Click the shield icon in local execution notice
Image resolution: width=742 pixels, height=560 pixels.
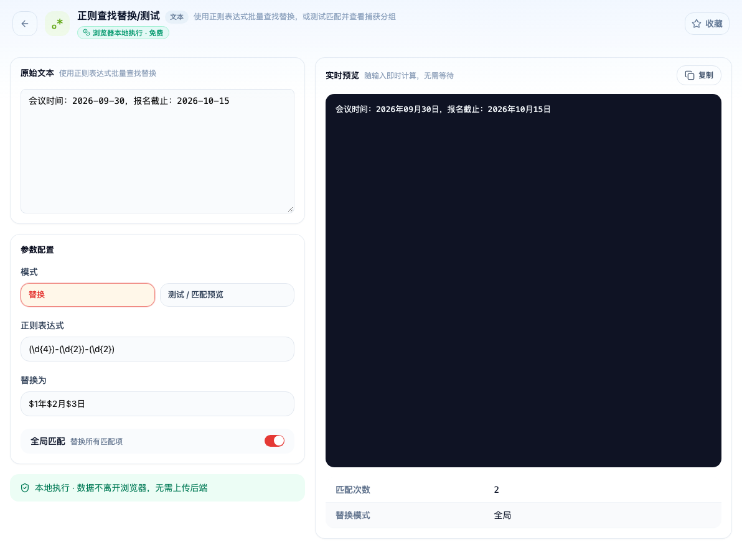25,488
